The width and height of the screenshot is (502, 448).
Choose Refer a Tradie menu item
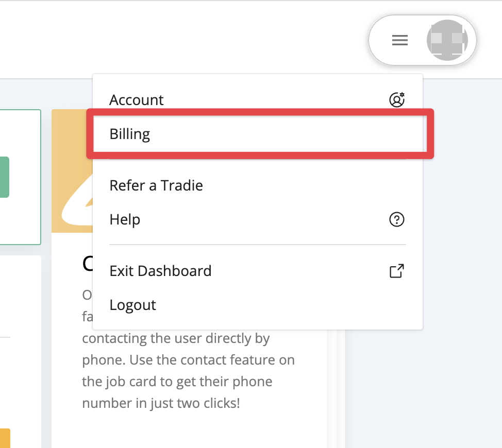(156, 185)
